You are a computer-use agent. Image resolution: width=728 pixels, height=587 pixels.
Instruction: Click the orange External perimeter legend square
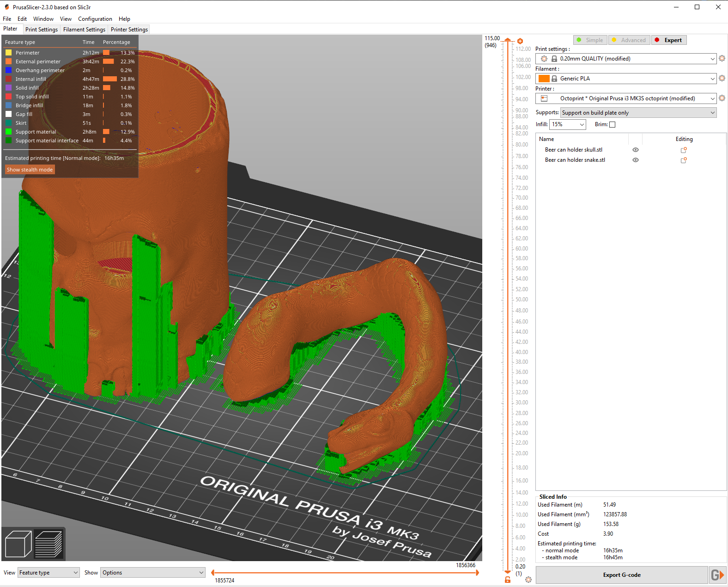[x=8, y=61]
